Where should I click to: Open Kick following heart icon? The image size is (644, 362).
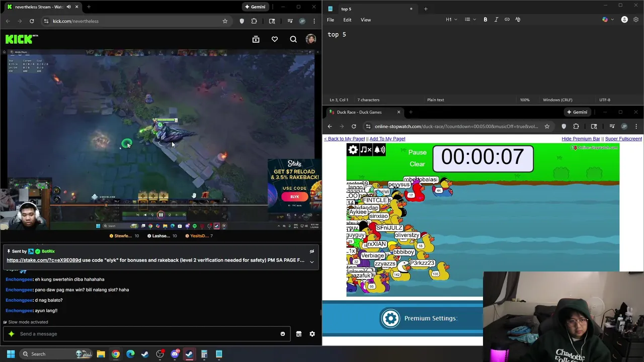(x=275, y=39)
